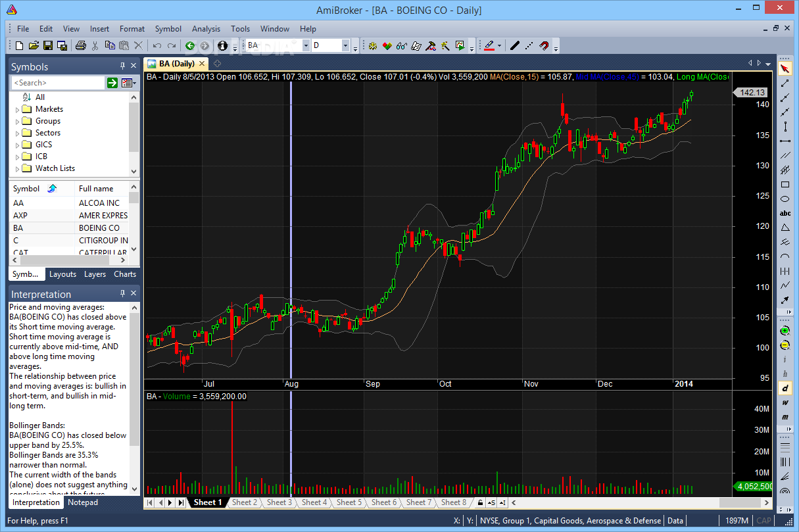The image size is (799, 532).
Task: Switch to monthly 'm' interval
Action: point(785,417)
